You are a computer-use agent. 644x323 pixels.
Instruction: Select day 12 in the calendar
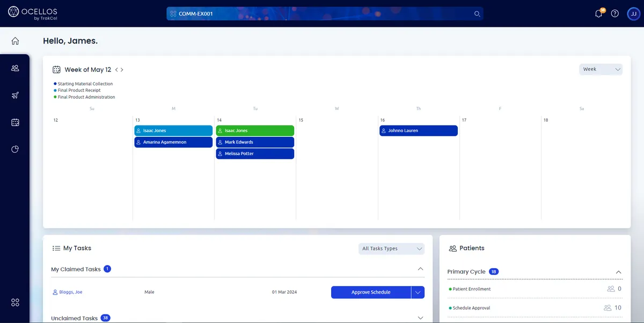[56, 120]
